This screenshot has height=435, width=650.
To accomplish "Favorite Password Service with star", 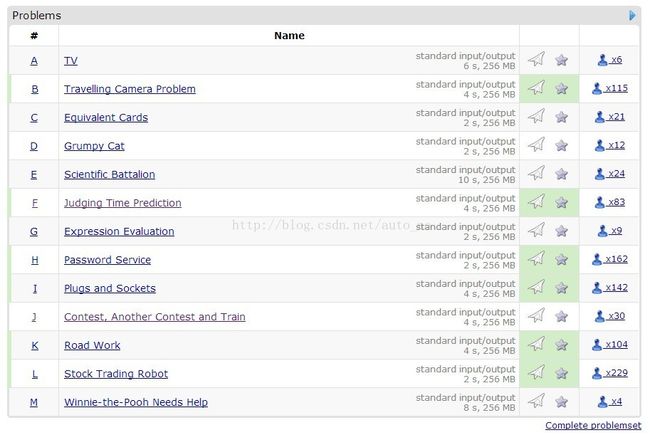I will (561, 260).
